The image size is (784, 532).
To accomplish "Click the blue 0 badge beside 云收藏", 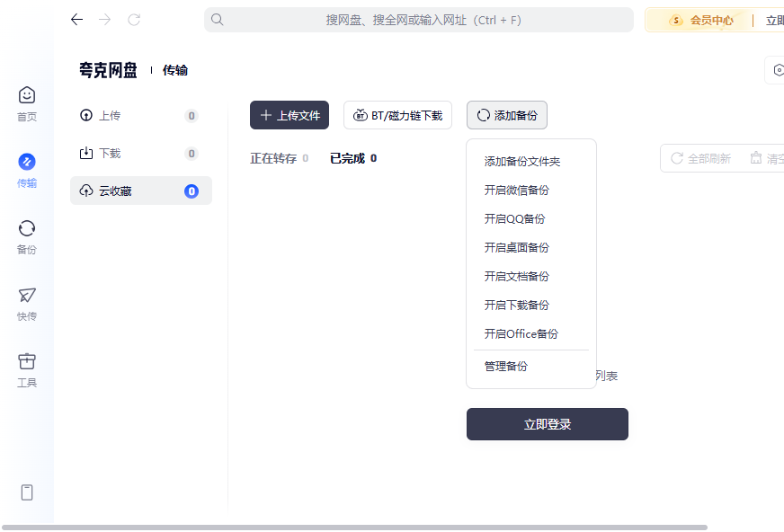I will point(191,191).
